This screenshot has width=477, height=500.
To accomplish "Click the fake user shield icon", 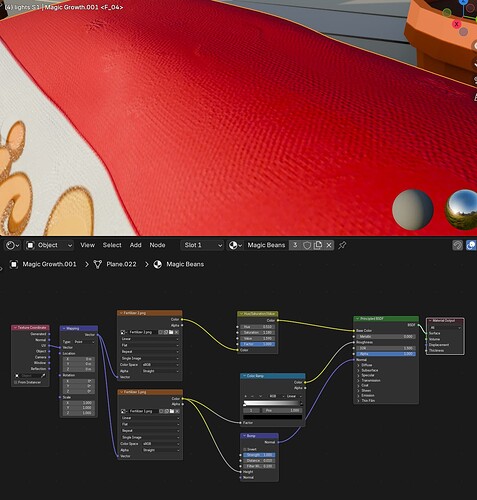I will (307, 245).
